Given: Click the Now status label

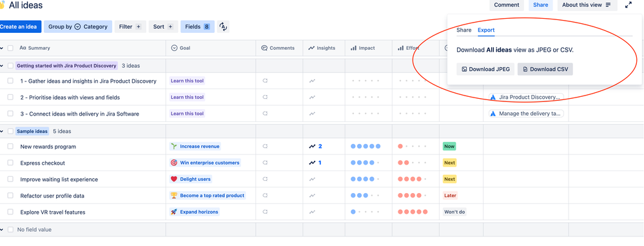Looking at the screenshot, I should [449, 147].
